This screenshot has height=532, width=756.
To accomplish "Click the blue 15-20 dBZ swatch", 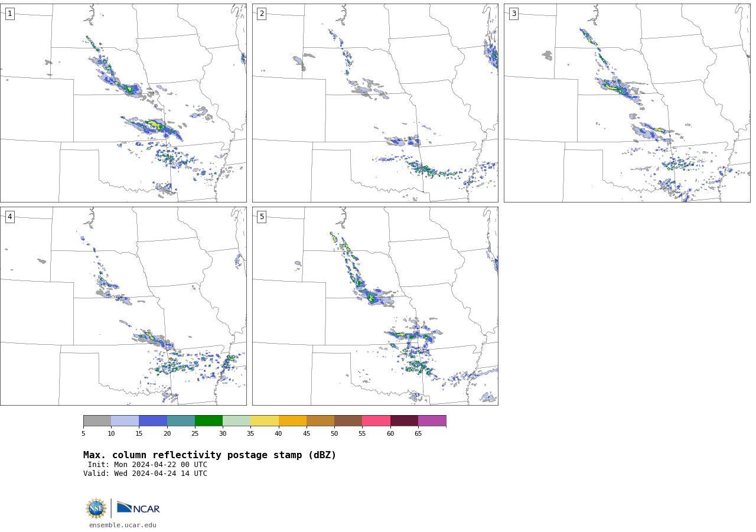I will [153, 421].
